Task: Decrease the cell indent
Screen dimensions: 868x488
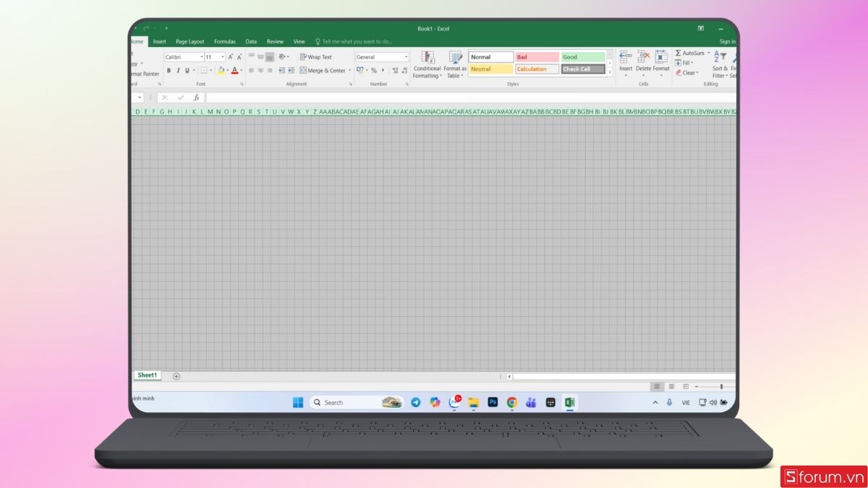Action: coord(282,71)
